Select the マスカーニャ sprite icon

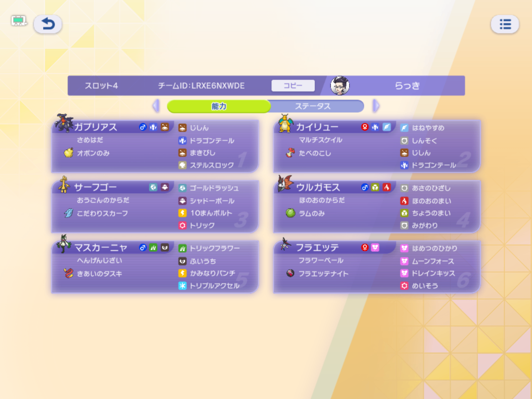[x=64, y=244]
